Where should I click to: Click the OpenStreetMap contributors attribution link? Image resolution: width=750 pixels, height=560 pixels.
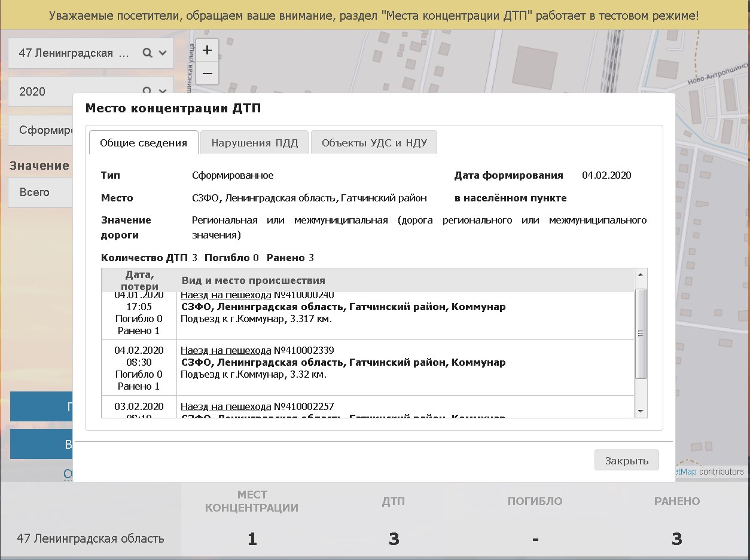click(x=685, y=472)
